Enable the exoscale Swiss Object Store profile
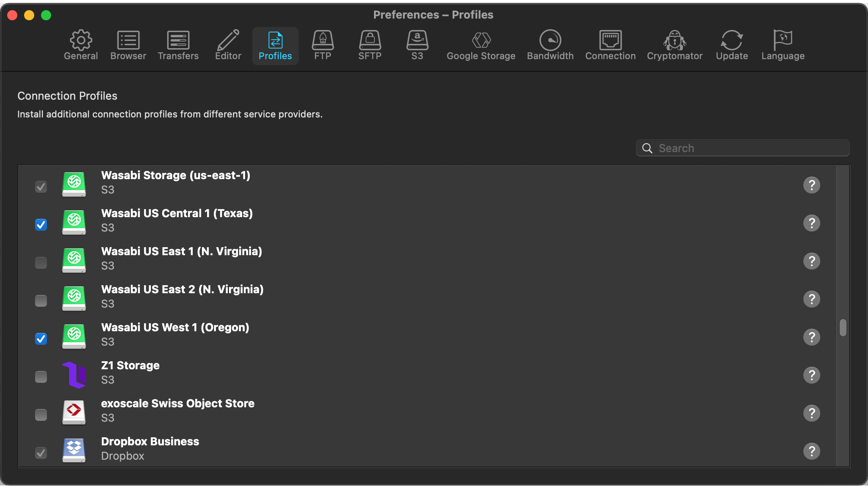Screen dimensions: 868x488 click(41, 414)
